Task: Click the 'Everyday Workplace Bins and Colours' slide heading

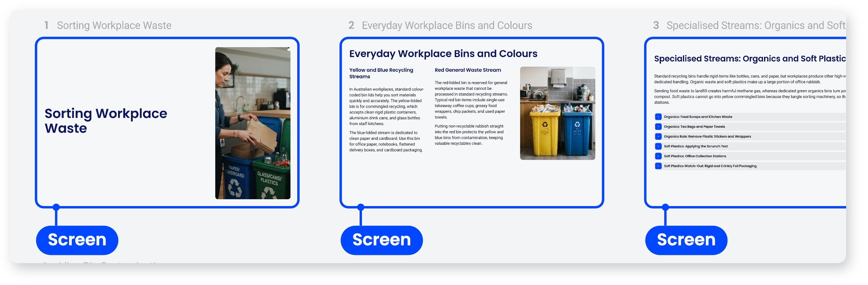Action: pos(443,54)
